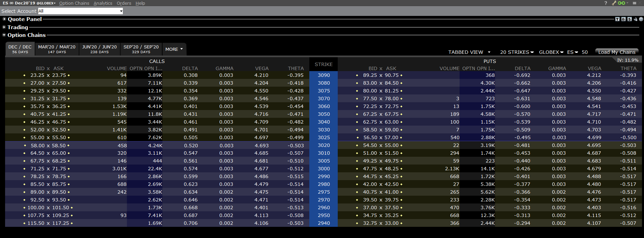
Task: Click the calls VOLUME column header
Action: click(117, 68)
